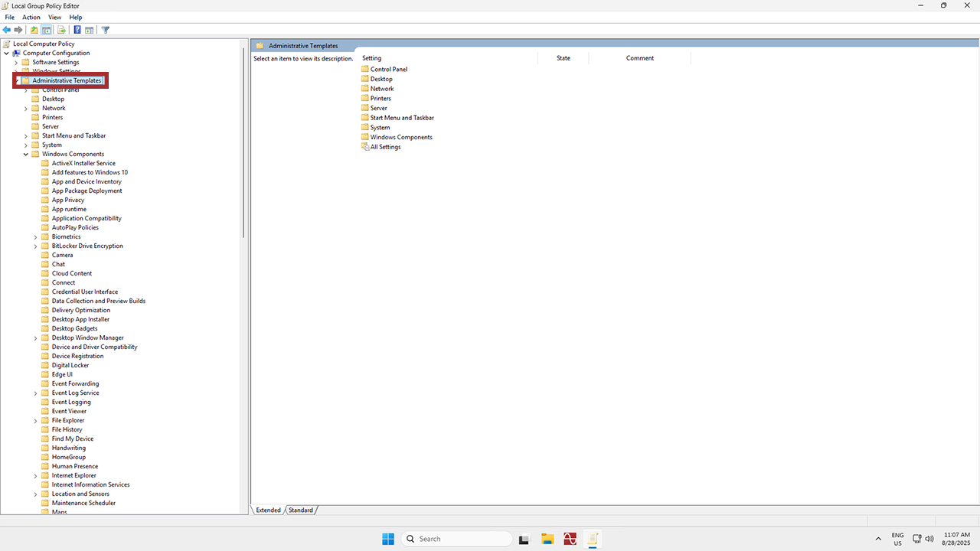Image resolution: width=980 pixels, height=551 pixels.
Task: Select Delivery Optimization in the tree
Action: (81, 310)
